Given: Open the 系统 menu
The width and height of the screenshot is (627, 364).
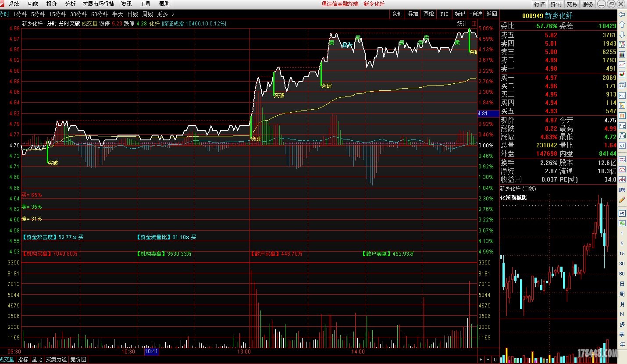Looking at the screenshot, I should 14,4.
